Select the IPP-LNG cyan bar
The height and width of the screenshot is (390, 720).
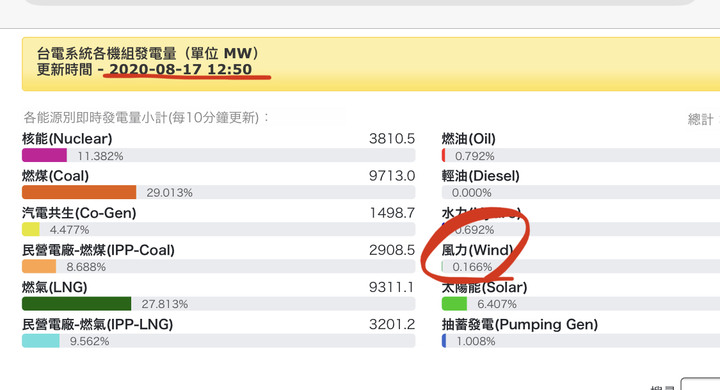[x=41, y=341]
